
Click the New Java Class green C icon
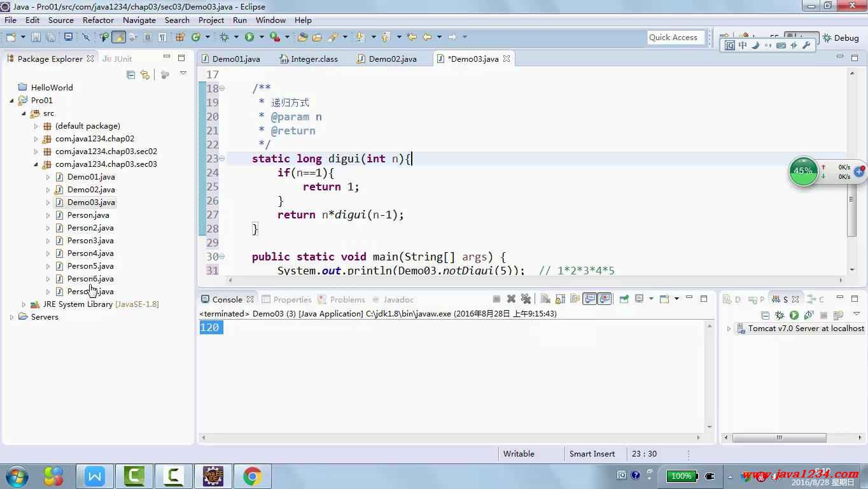(196, 38)
